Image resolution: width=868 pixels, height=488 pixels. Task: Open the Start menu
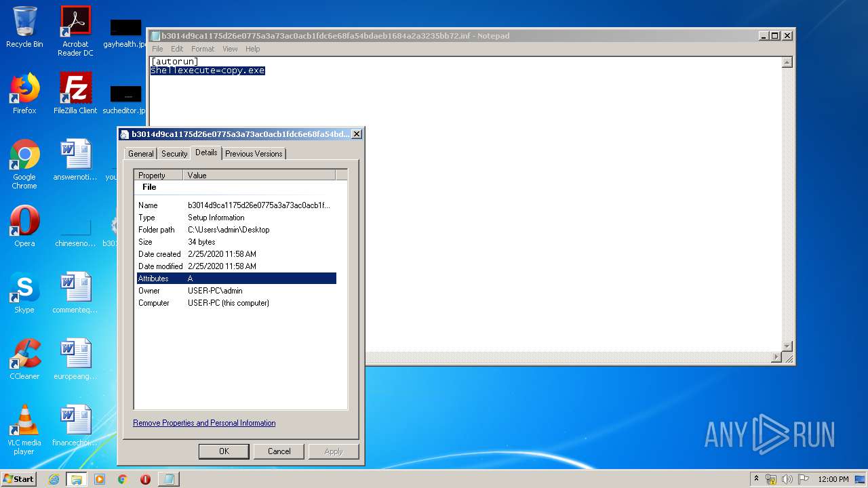tap(18, 479)
